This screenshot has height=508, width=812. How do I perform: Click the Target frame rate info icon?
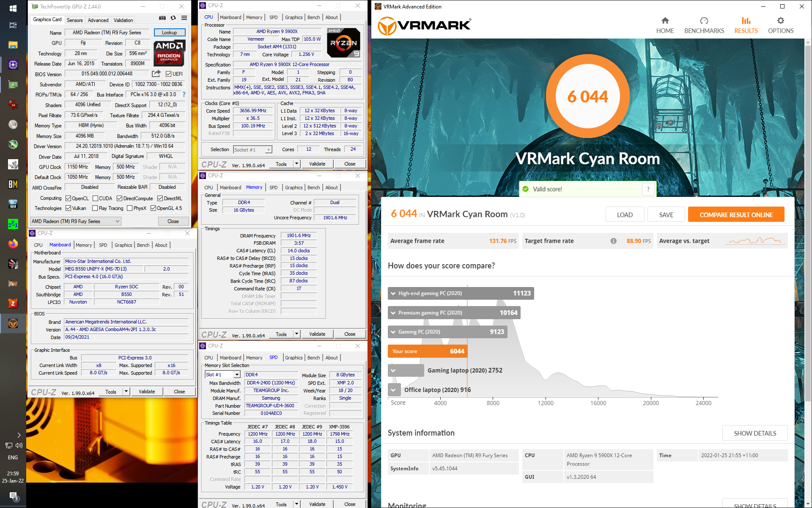pyautogui.click(x=613, y=241)
